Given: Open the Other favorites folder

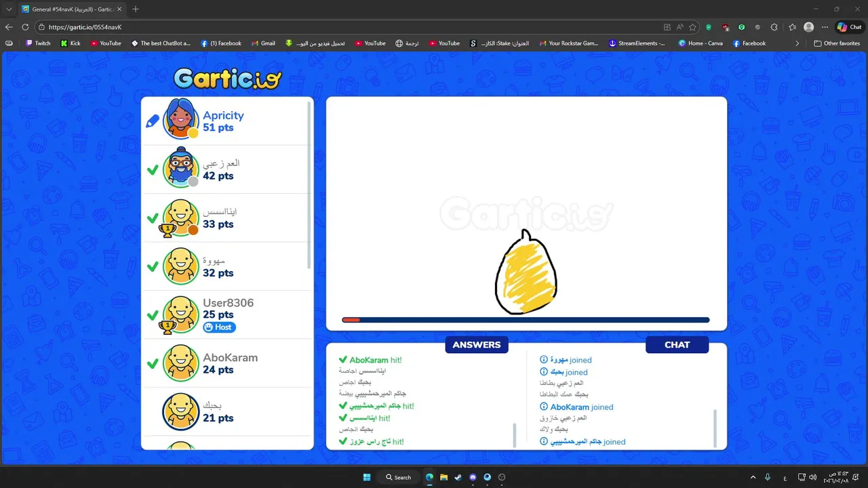Looking at the screenshot, I should [x=837, y=43].
